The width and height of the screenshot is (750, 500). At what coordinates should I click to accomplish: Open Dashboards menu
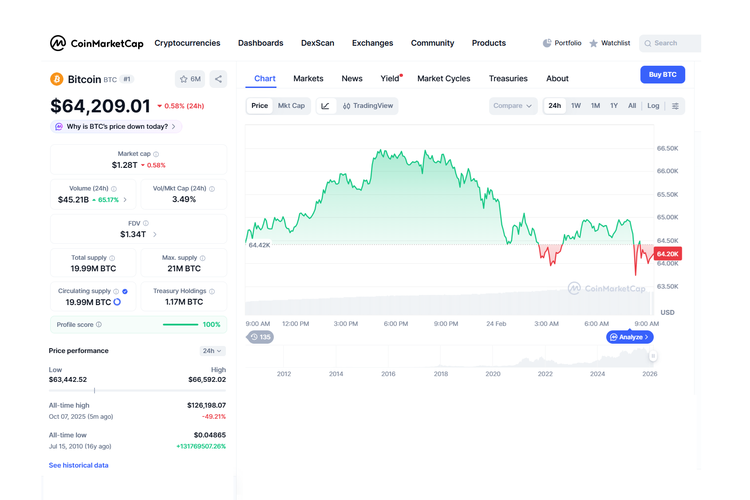261,43
